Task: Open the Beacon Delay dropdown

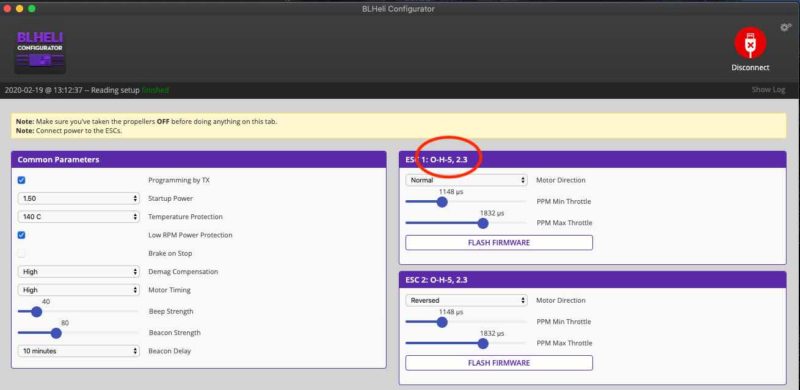Action: coord(79,351)
